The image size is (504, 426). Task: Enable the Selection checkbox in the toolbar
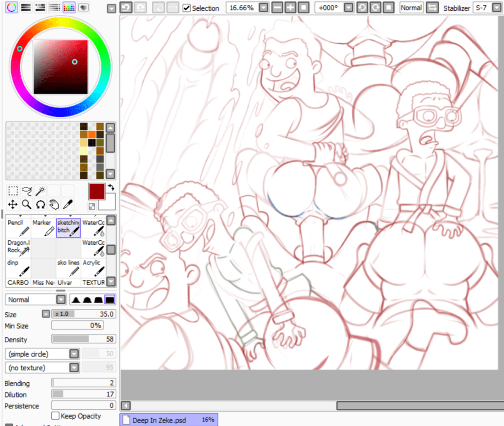pyautogui.click(x=186, y=8)
